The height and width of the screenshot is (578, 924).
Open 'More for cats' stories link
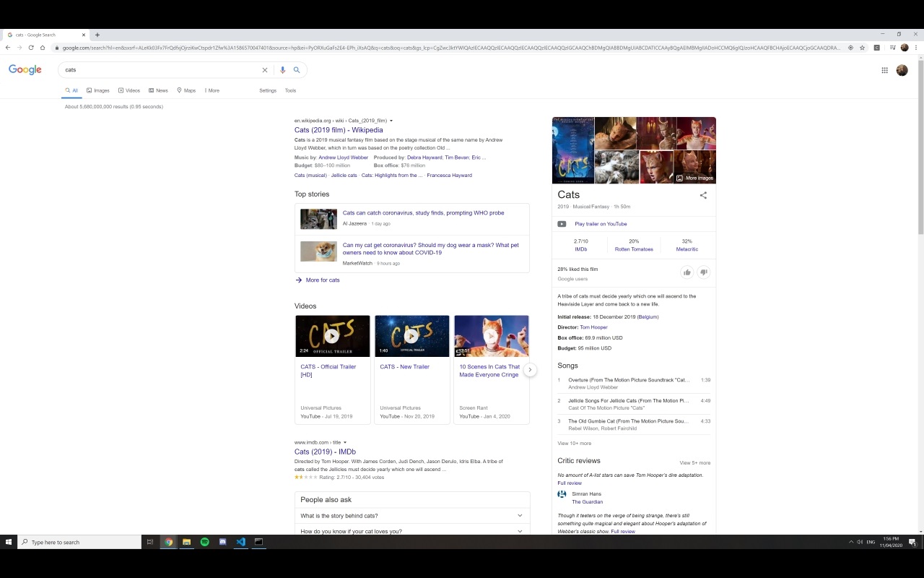323,280
